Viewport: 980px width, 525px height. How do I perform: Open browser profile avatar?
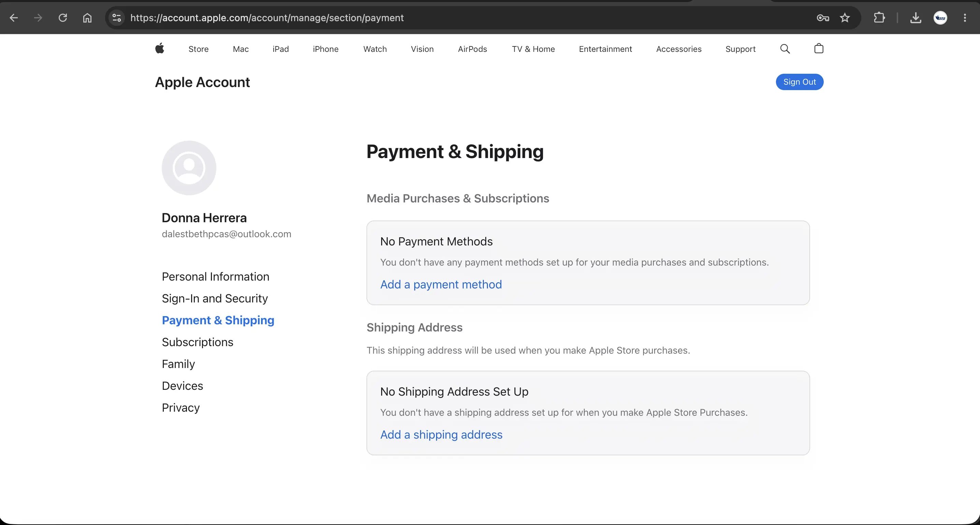940,18
